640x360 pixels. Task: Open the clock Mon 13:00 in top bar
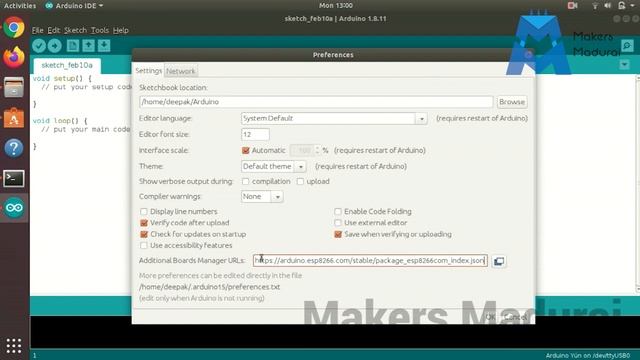336,5
